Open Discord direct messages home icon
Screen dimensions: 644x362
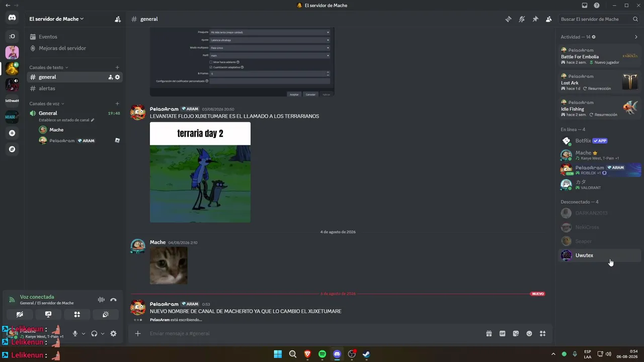[12, 18]
